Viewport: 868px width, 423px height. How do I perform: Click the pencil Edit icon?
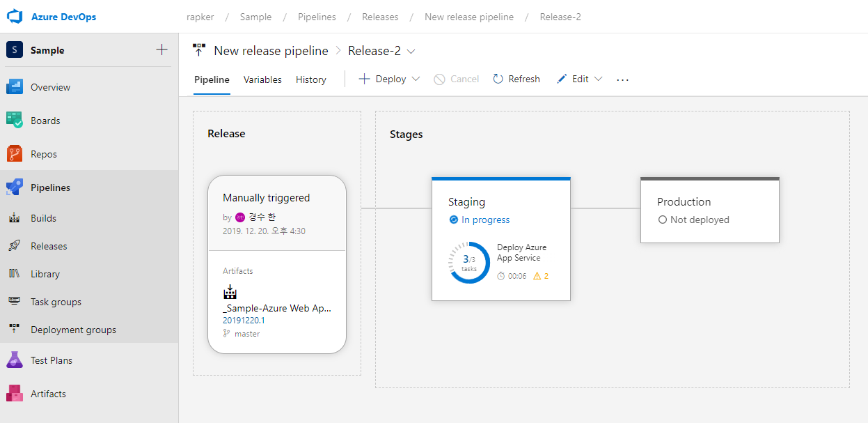pyautogui.click(x=562, y=79)
